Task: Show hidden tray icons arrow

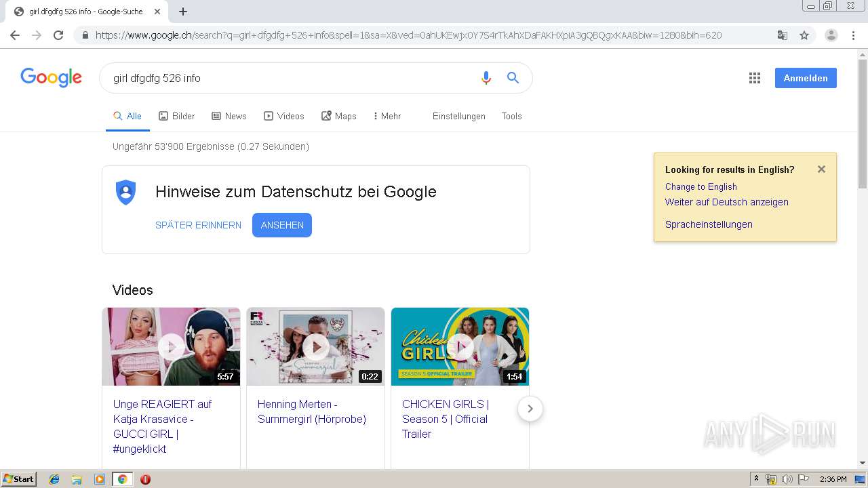Action: pyautogui.click(x=756, y=479)
